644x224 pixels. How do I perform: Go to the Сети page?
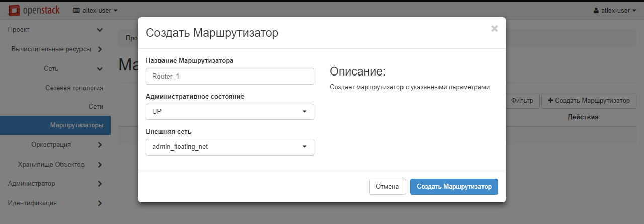(95, 107)
